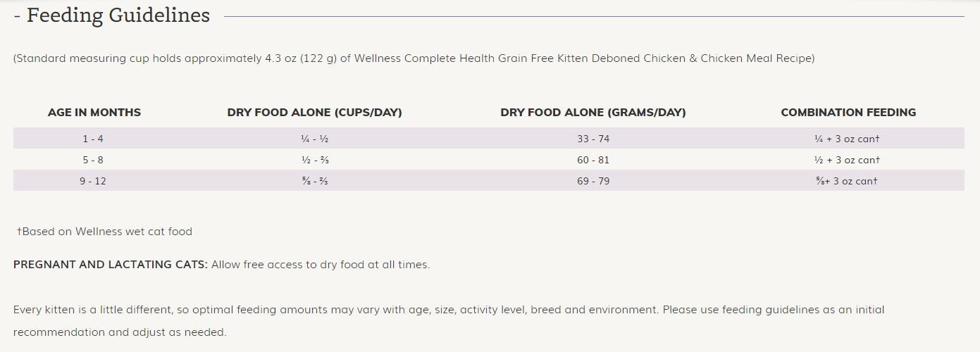
Task: Click the ⅝ - ⅔ cups value for 9 - 12 months
Action: coord(314,181)
